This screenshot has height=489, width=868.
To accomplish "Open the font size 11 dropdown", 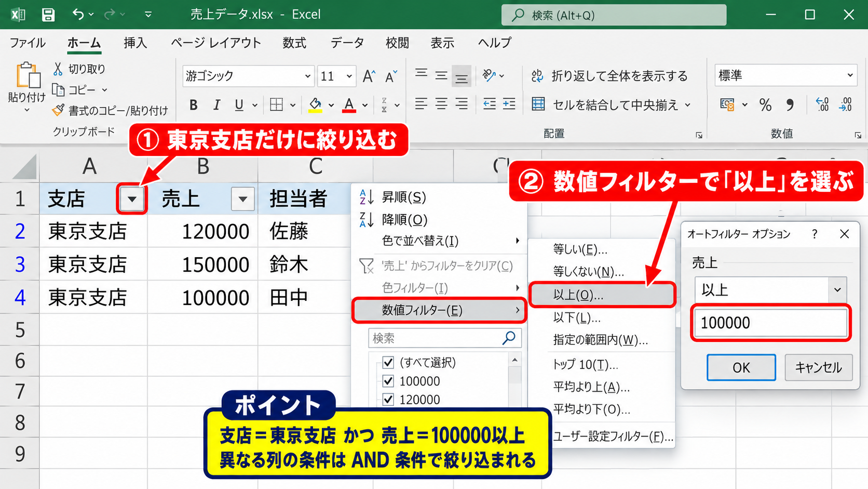I will 349,76.
